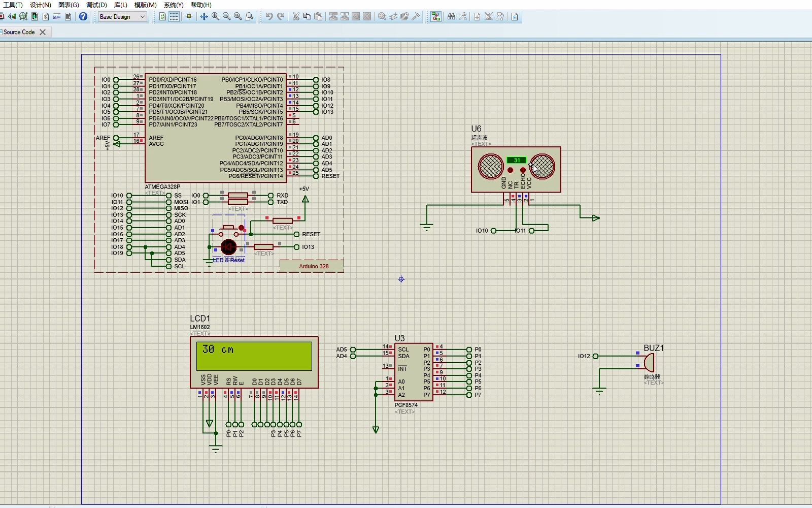Screen dimensions: 812x508
Task: Select the ATMEGA328P microcontroller chip
Action: pyautogui.click(x=216, y=128)
